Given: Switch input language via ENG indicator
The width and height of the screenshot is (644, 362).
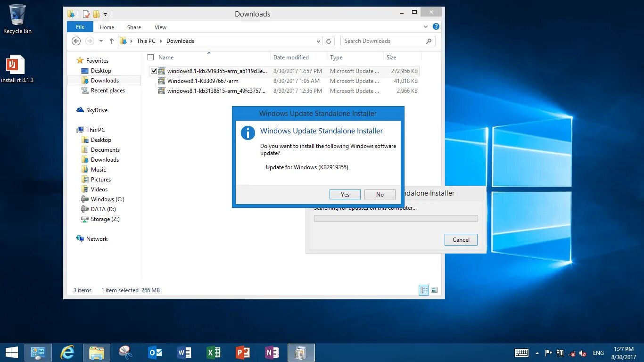Looking at the screenshot, I should (598, 353).
